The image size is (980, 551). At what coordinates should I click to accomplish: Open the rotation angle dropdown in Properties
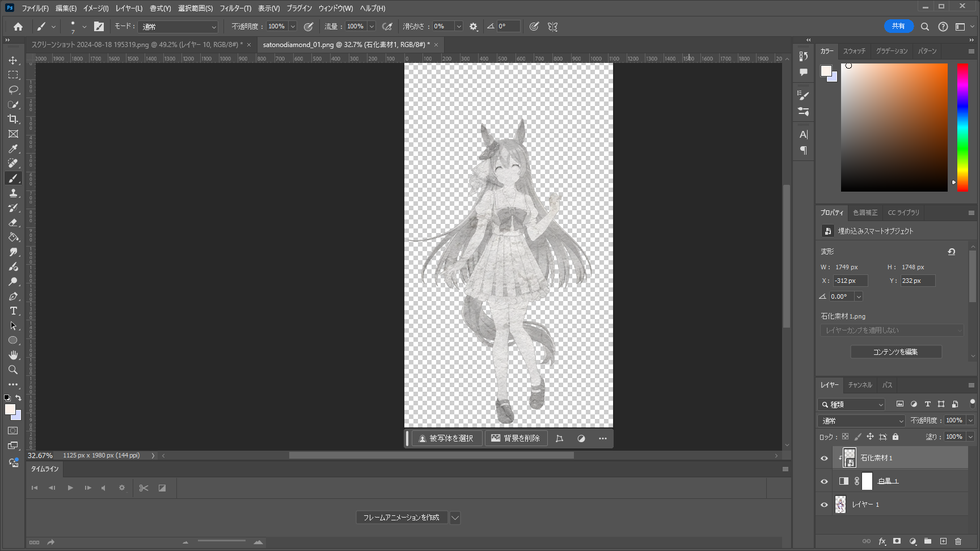pyautogui.click(x=859, y=296)
